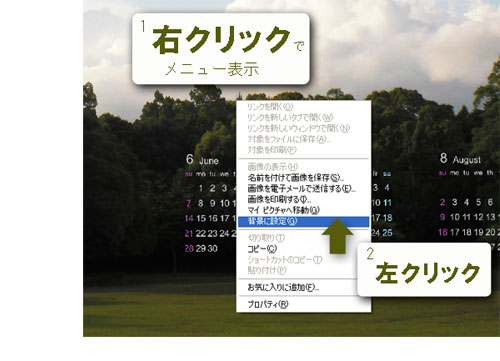Image resolution: width=500 pixels, height=361 pixels.
Task: Click the green upward arrow icon
Action: point(338,236)
